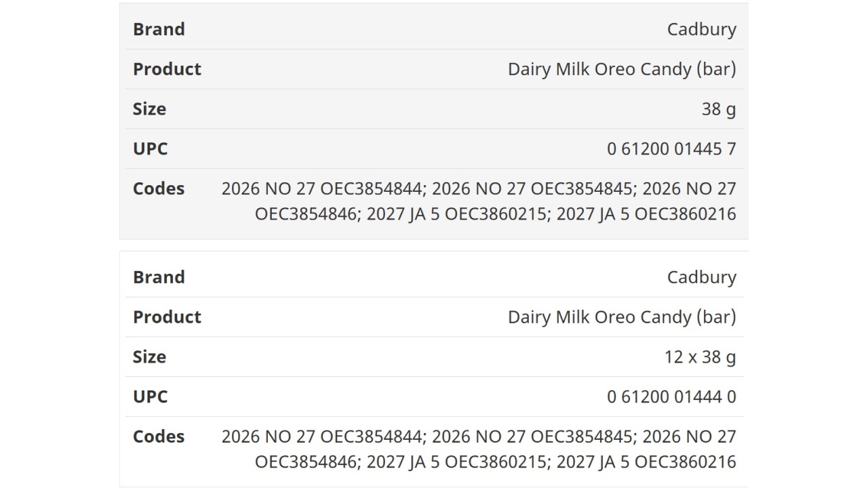Click the Cadbury brand value in second table
Viewport: 868px width, 488px height.
pos(701,277)
